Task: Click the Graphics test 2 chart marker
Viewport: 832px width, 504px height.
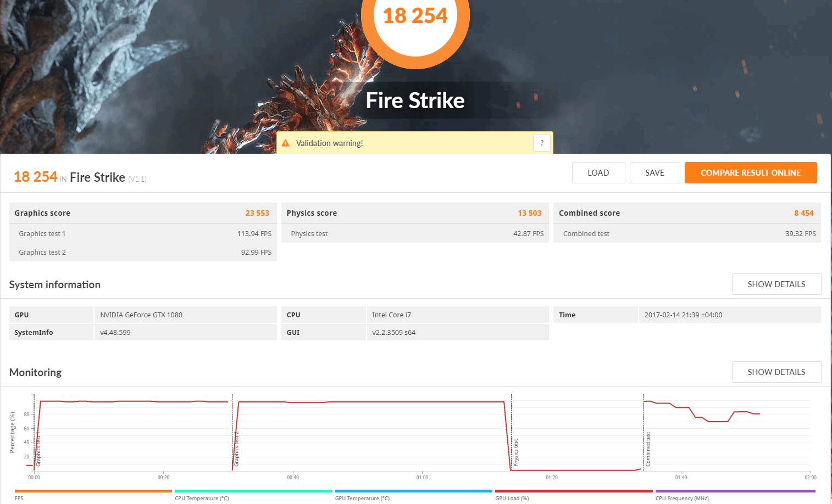Action: pos(237,449)
